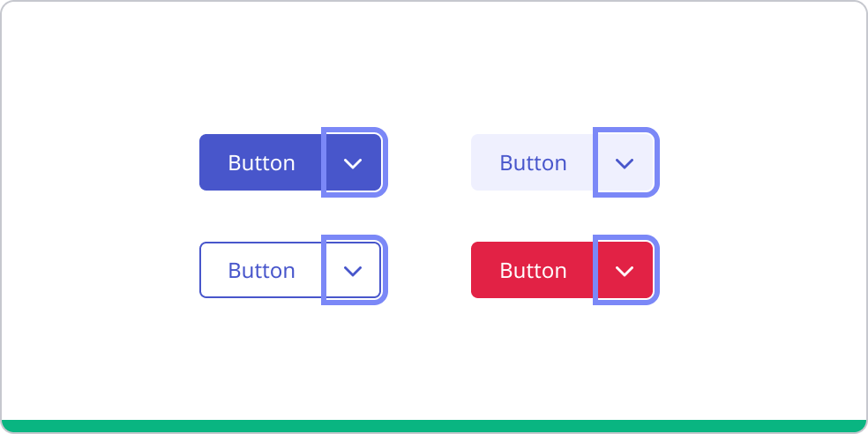Click the solid blue "Button" label
The image size is (868, 434).
click(261, 162)
